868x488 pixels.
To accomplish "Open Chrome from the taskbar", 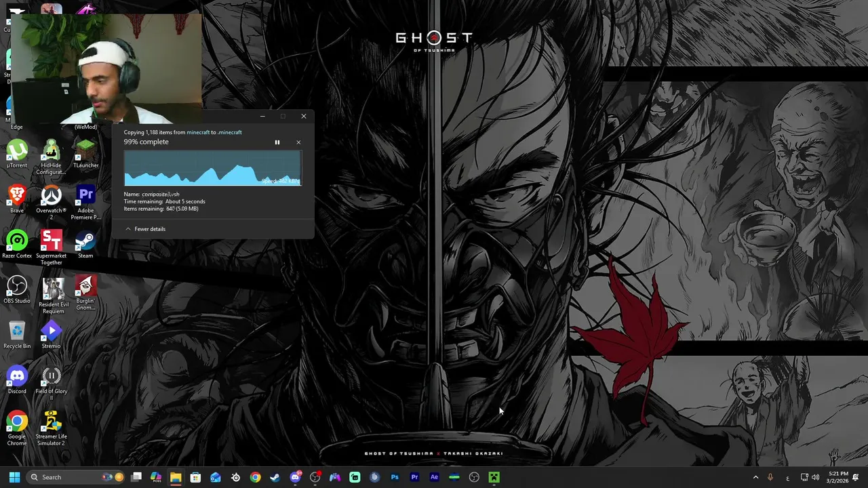I will click(255, 477).
